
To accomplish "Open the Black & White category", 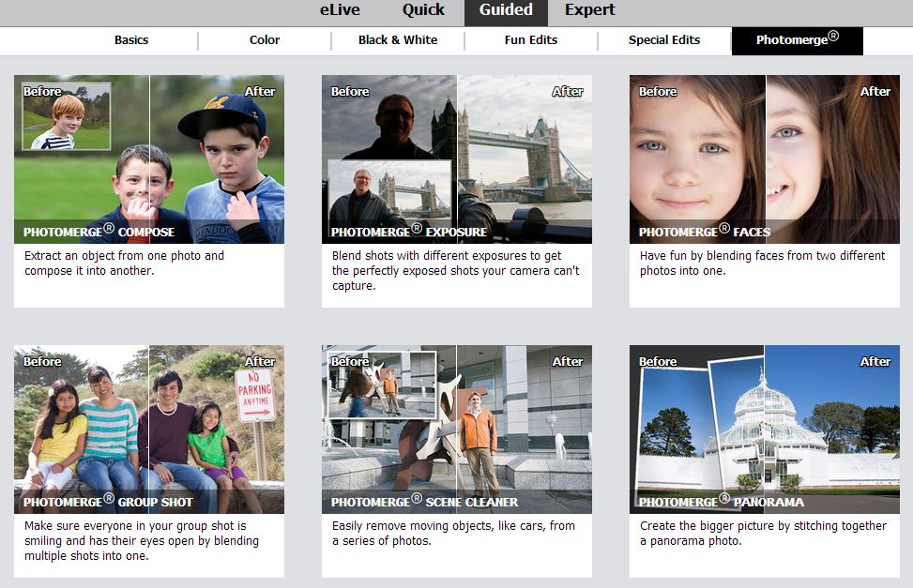I will [x=398, y=40].
